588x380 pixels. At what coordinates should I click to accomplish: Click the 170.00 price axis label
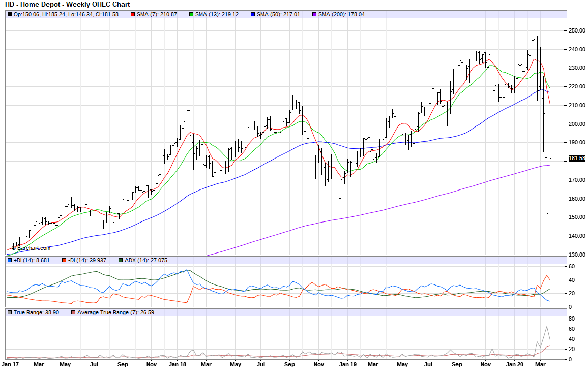click(577, 180)
